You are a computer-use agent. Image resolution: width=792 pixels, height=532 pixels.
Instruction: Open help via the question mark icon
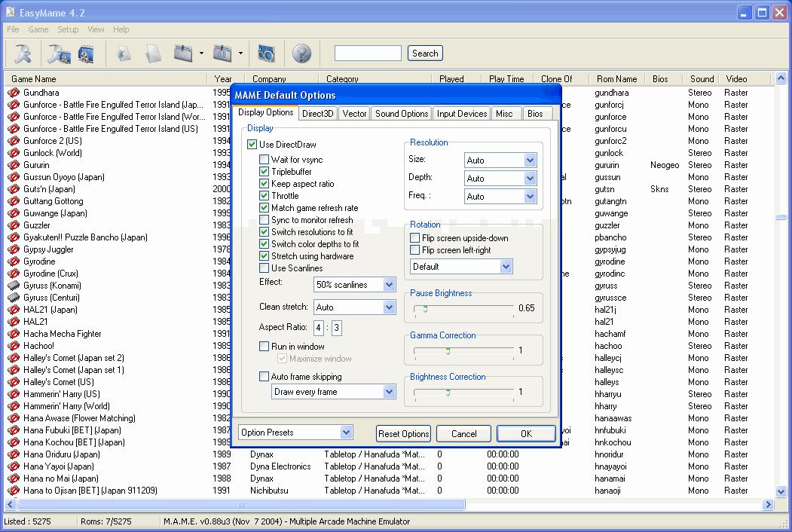(x=302, y=54)
